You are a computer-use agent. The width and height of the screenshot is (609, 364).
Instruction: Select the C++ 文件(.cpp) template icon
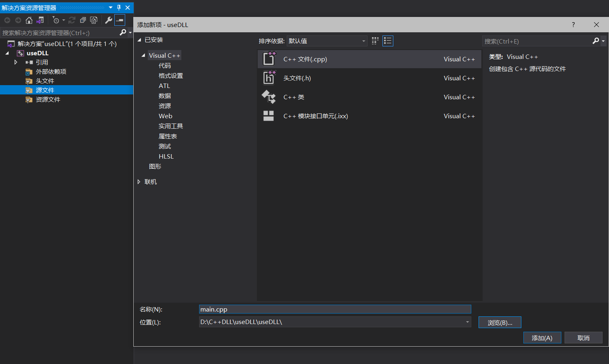(x=269, y=59)
